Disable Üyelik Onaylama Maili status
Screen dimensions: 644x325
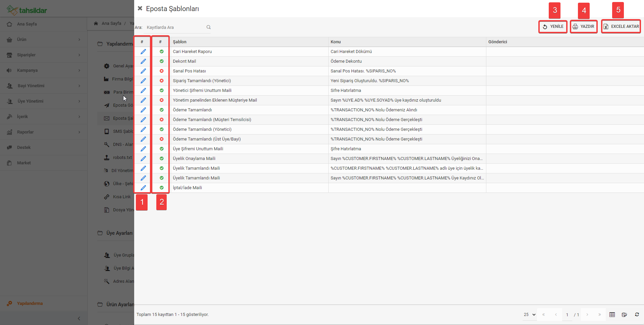pyautogui.click(x=162, y=159)
